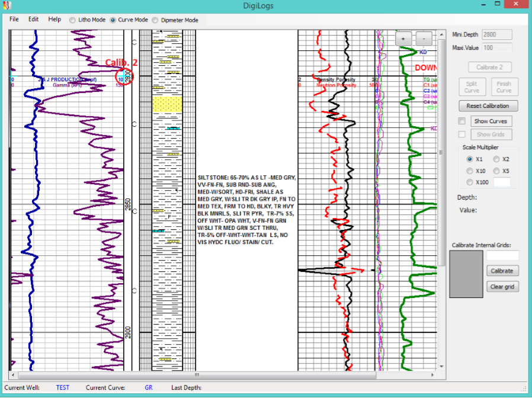Open the Edit menu
Viewport: 532px width, 398px height.
point(33,20)
